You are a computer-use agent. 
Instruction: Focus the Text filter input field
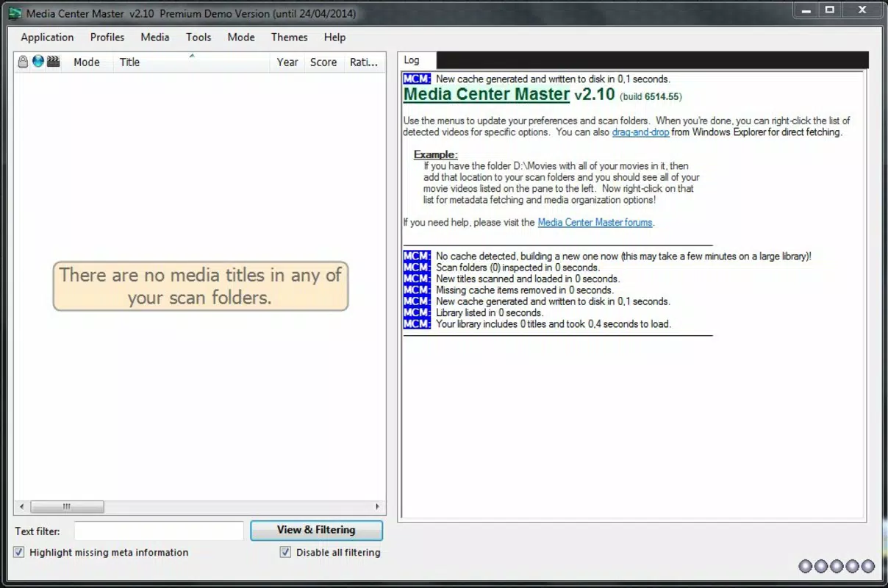point(159,531)
